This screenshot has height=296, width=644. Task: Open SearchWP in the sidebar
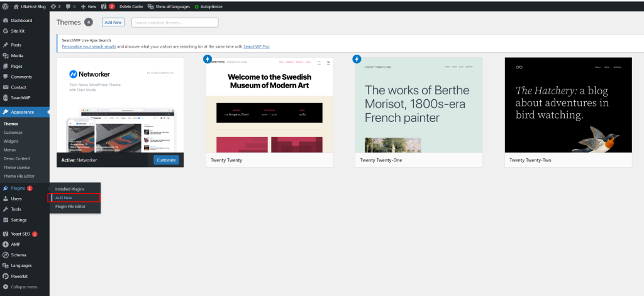point(21,98)
